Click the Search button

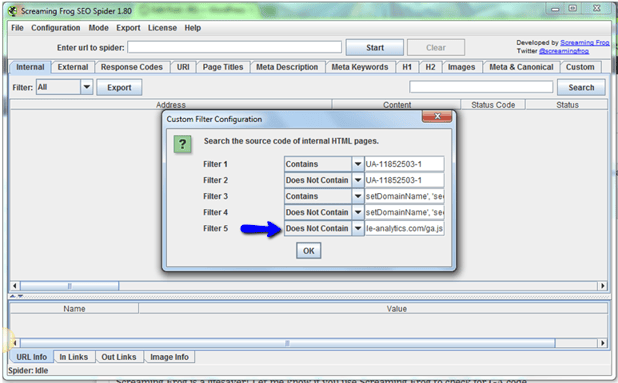tap(581, 87)
